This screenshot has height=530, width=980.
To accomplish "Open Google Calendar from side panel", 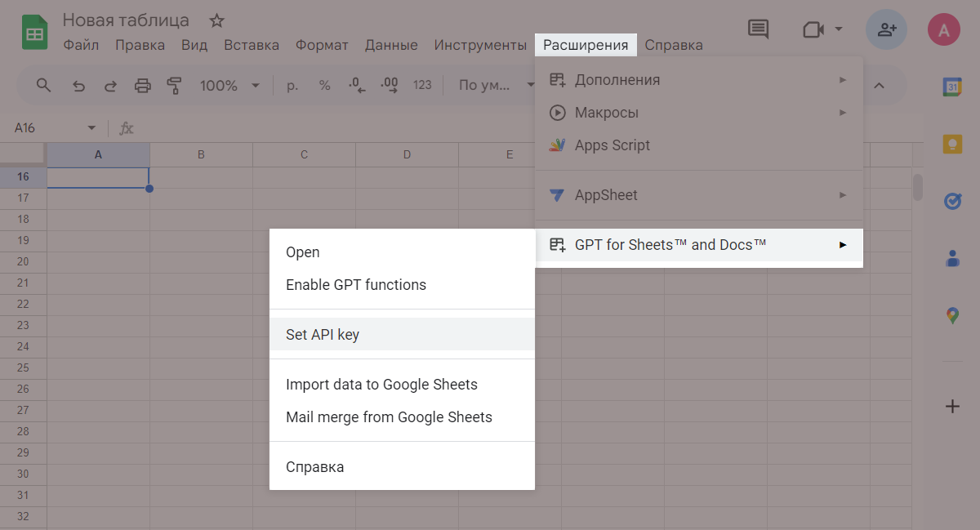I will [x=951, y=87].
